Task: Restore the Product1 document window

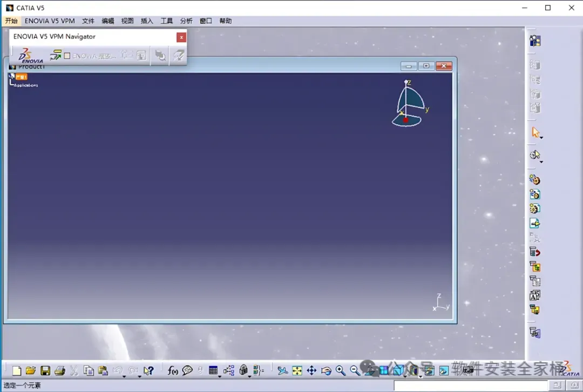Action: [x=426, y=66]
